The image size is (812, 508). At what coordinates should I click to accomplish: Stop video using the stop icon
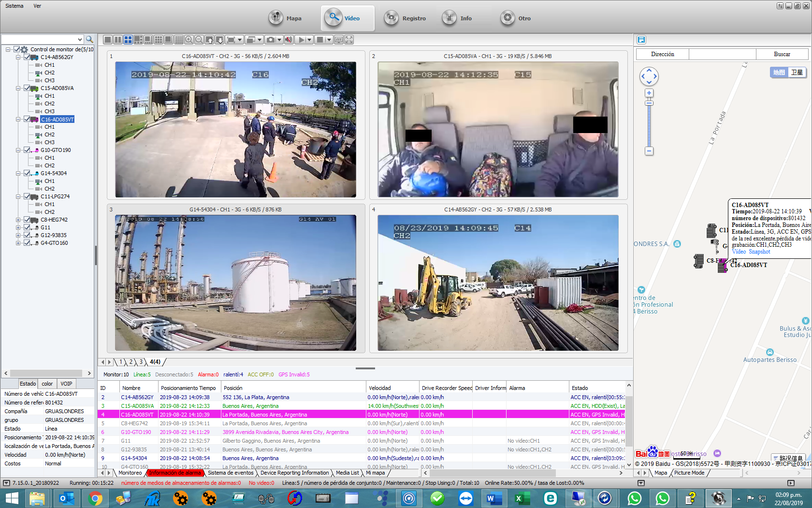click(x=320, y=40)
